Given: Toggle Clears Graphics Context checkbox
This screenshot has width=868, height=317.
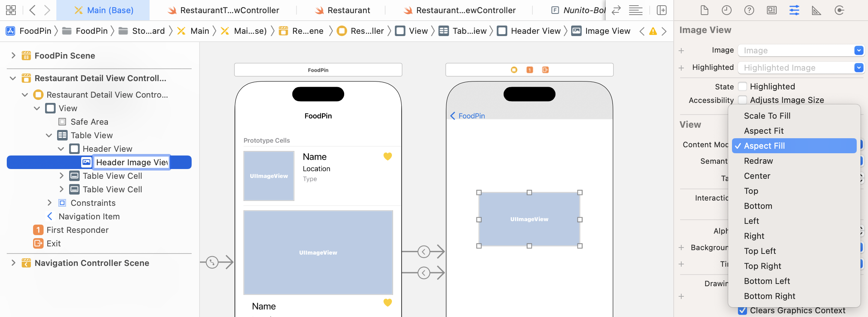Looking at the screenshot, I should [x=742, y=311].
